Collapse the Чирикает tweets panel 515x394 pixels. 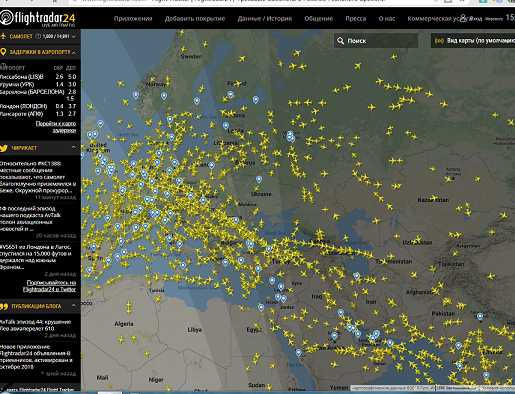[x=74, y=147]
